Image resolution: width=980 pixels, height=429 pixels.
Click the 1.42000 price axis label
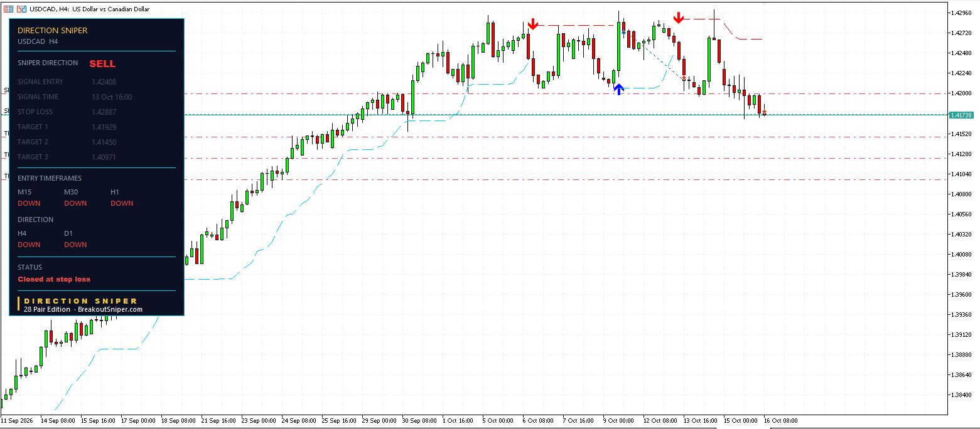(x=962, y=93)
